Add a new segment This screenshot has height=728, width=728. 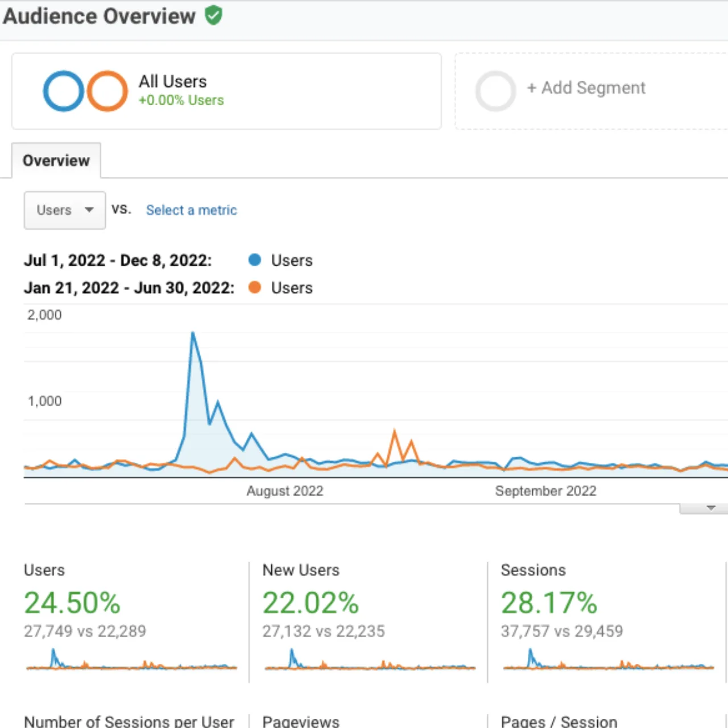tap(586, 88)
